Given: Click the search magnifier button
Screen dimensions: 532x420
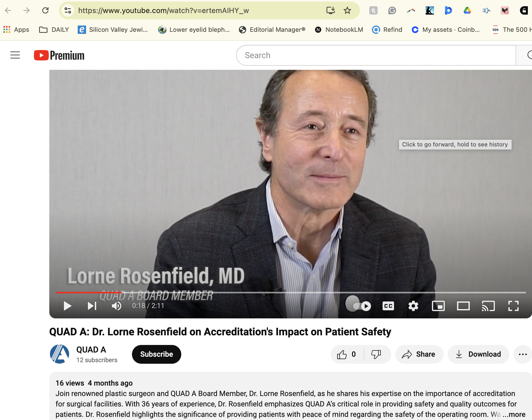Looking at the screenshot, I should pos(525,55).
